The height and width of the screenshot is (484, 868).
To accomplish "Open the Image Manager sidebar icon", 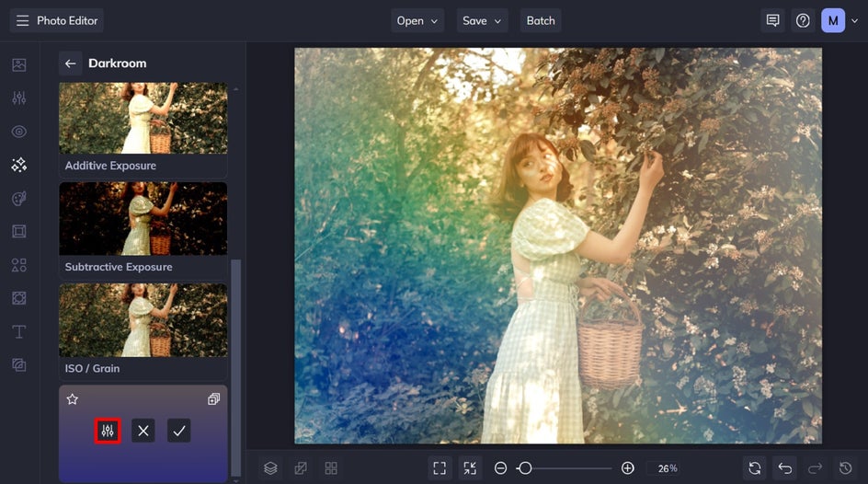I will [x=18, y=64].
